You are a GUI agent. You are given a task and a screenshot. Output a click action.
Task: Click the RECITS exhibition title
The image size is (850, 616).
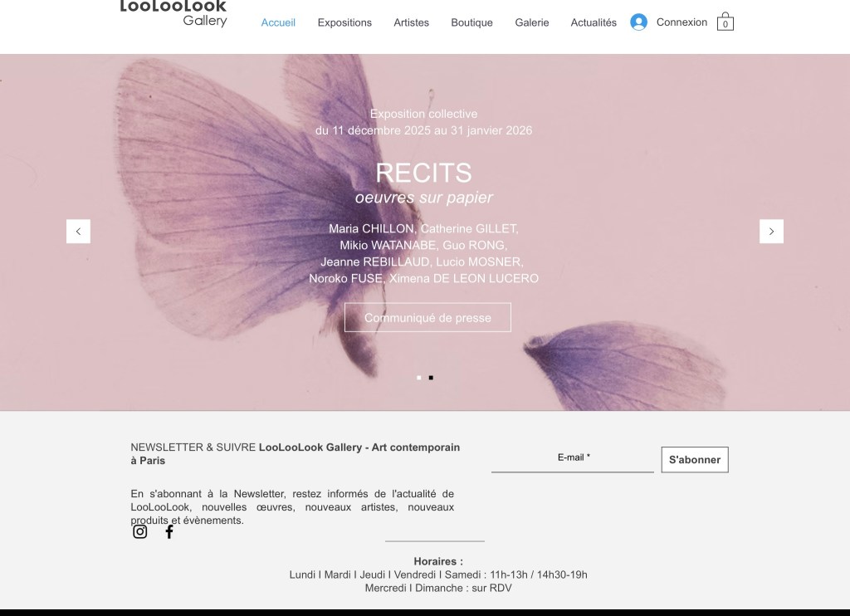coord(424,173)
